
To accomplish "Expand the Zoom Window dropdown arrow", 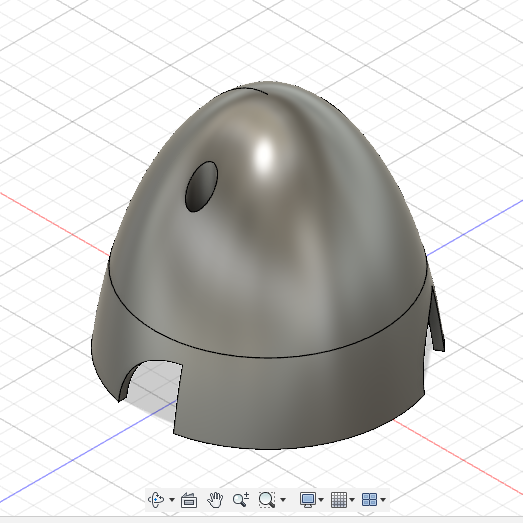I will point(283,500).
